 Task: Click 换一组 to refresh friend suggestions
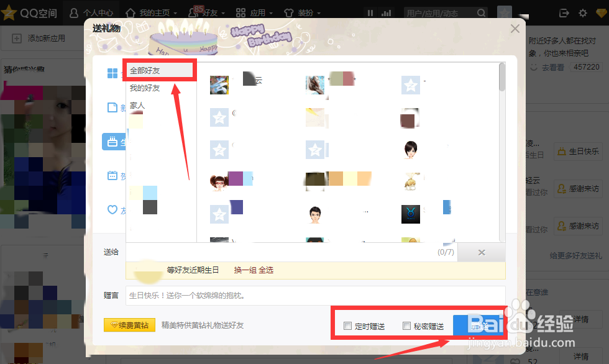pyautogui.click(x=246, y=270)
